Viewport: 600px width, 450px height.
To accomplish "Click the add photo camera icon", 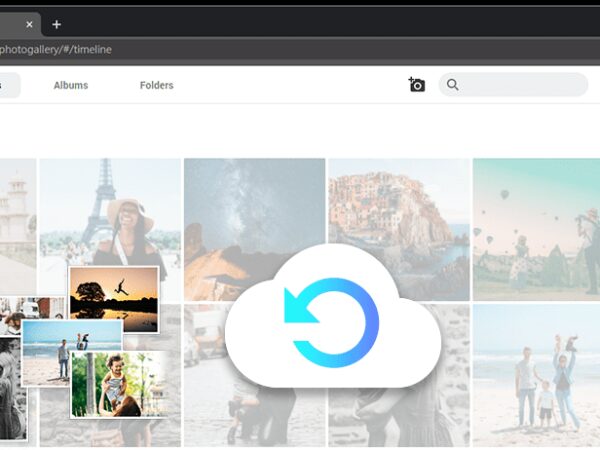I will point(417,85).
